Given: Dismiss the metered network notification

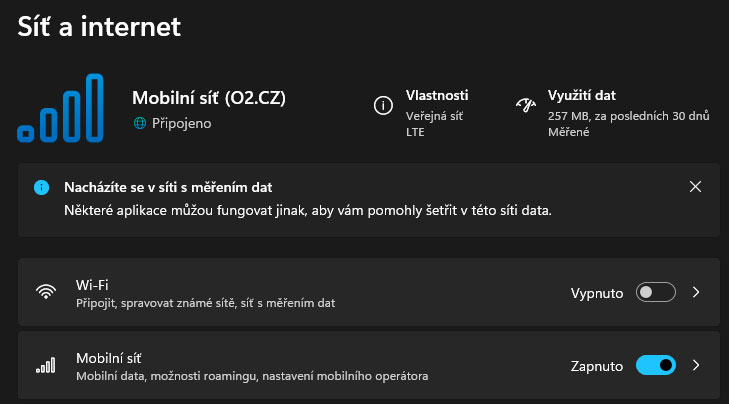Looking at the screenshot, I should pos(695,186).
